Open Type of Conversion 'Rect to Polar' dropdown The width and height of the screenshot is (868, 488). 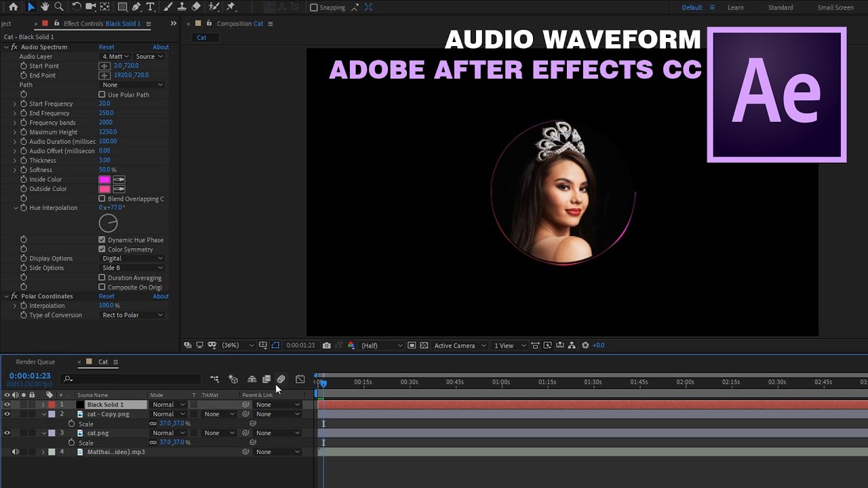point(132,315)
